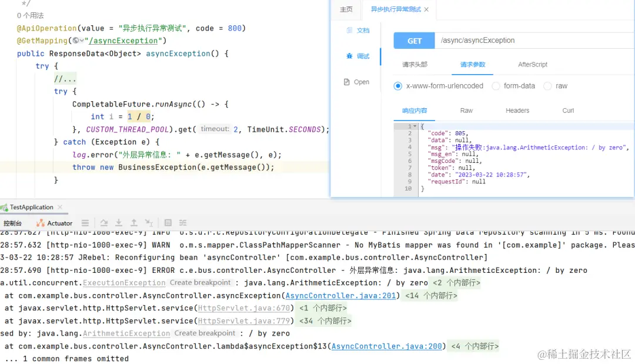Image resolution: width=635 pixels, height=364 pixels.
Task: Click the 调试 debug bug icon
Action: (x=349, y=56)
